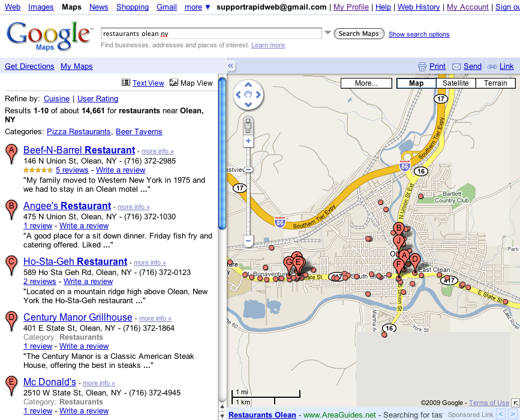
Task: Go to Shopping in the top navigation
Action: coord(133,7)
